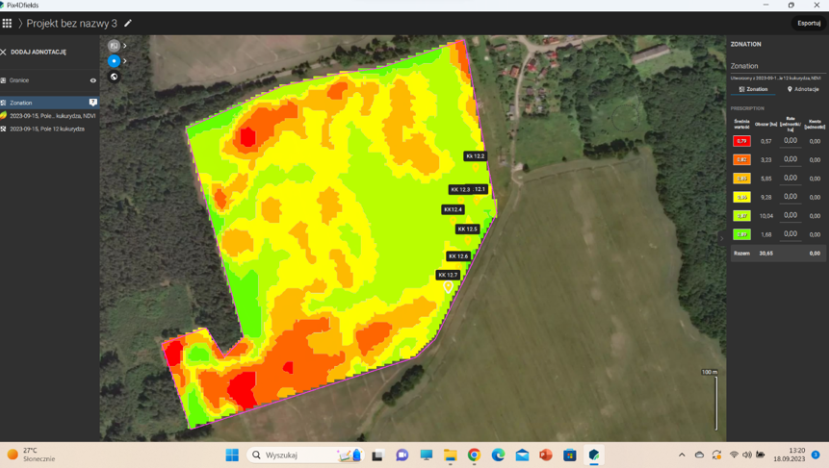Open the apps grid menu
Screen dimensions: 829x468
(8, 23)
